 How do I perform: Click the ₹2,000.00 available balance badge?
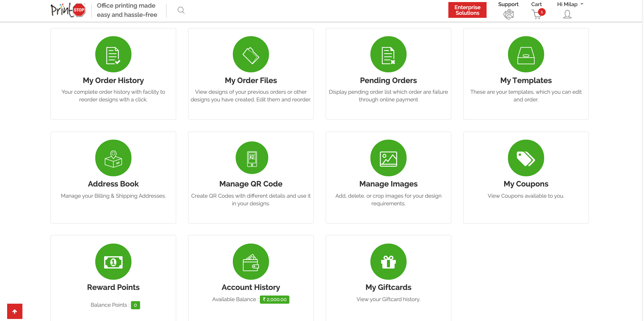[274, 300]
